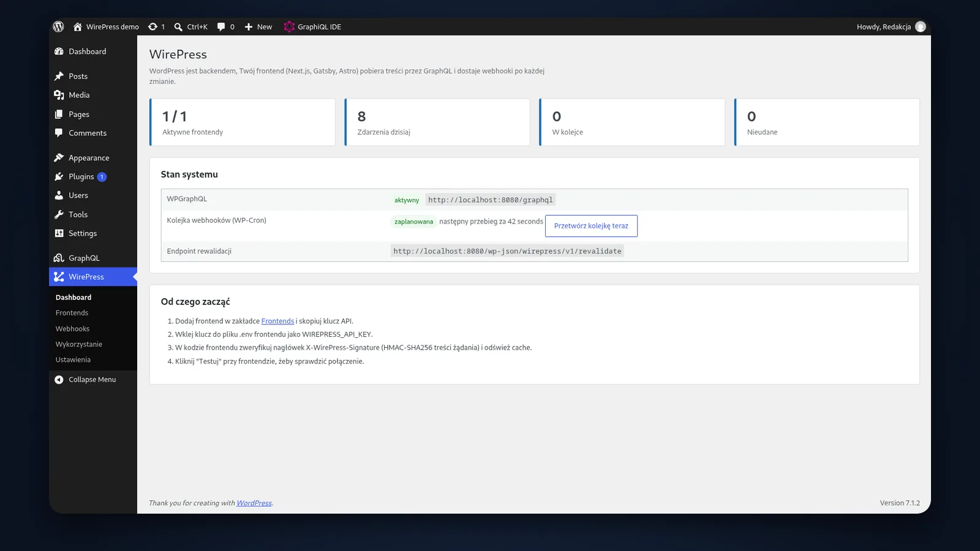
Task: Click 'Kolejka webhooków (WP-Cron)' row label
Action: [x=216, y=220]
